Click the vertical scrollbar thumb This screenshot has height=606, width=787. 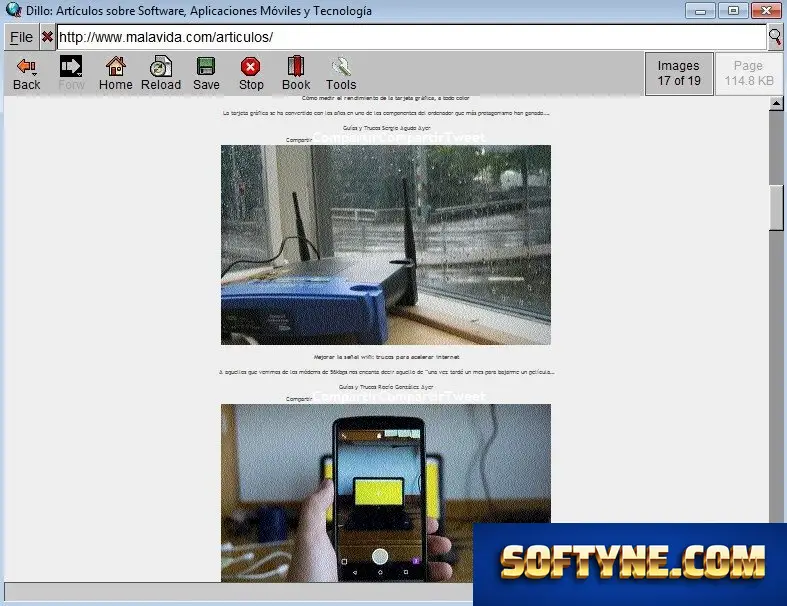click(776, 208)
